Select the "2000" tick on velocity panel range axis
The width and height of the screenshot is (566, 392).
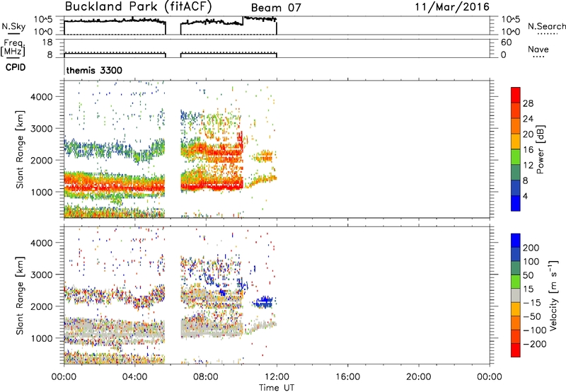pos(42,306)
